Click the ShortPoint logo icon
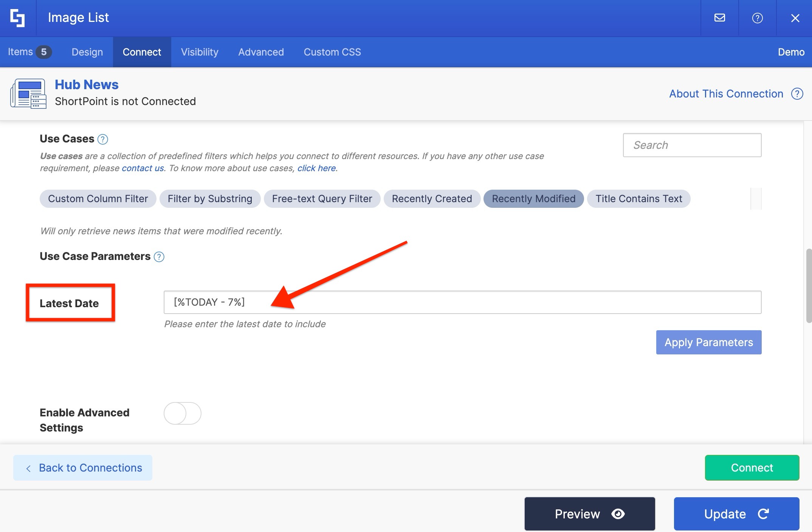812x532 pixels. [18, 18]
